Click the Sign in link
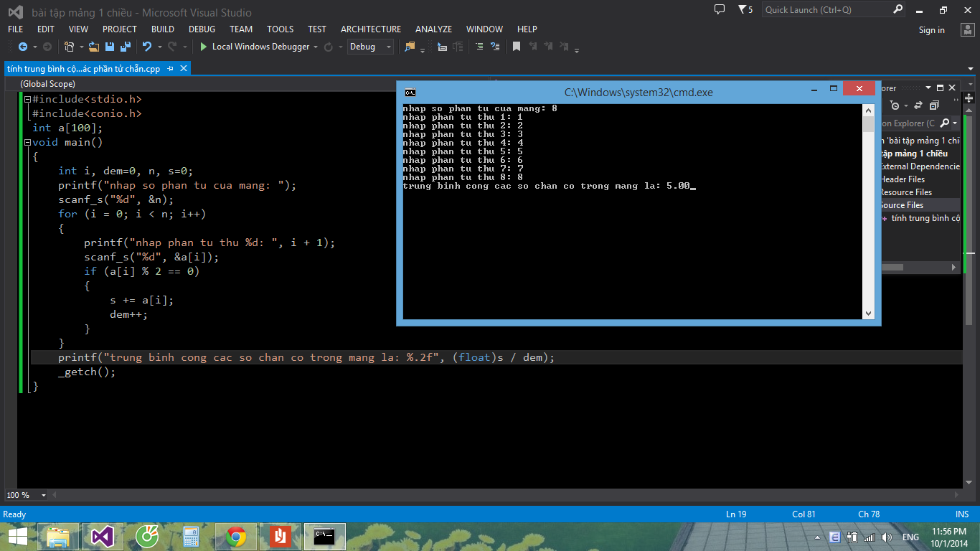This screenshot has width=980, height=551. pyautogui.click(x=931, y=30)
